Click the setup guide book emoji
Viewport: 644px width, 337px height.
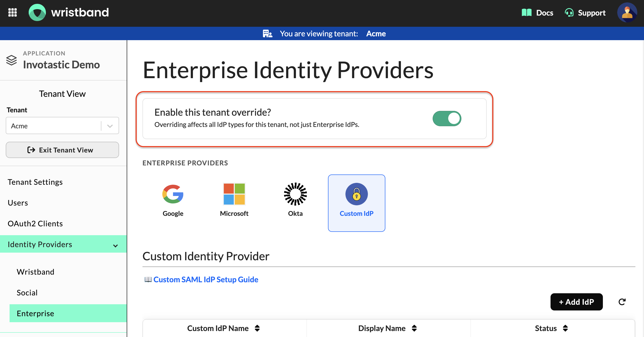pos(148,279)
